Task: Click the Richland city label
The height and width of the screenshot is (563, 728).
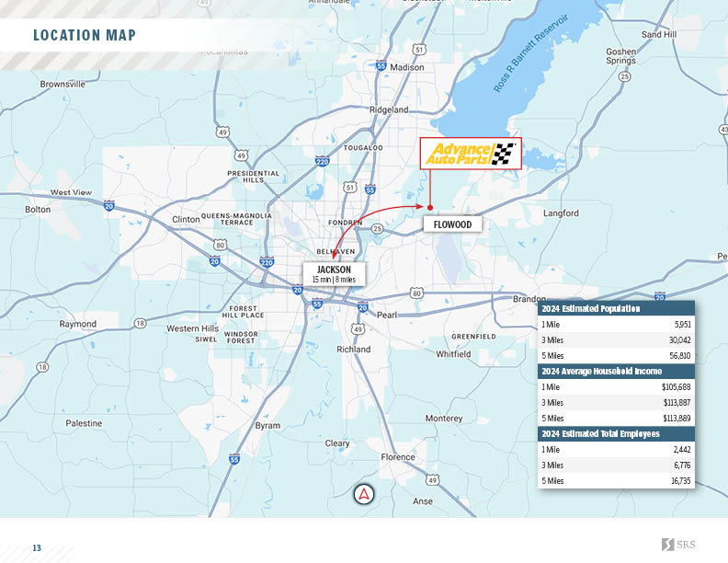Action: (354, 350)
